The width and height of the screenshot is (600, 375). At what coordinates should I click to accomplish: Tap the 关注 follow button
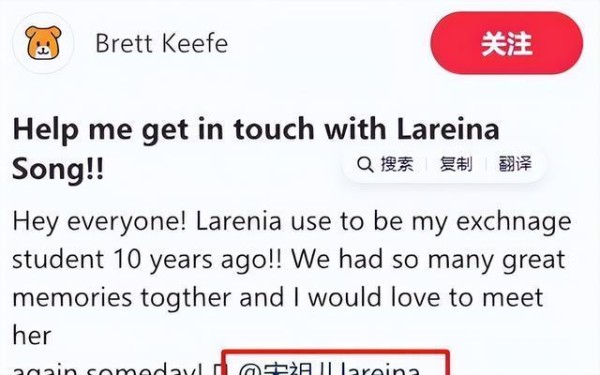(506, 43)
